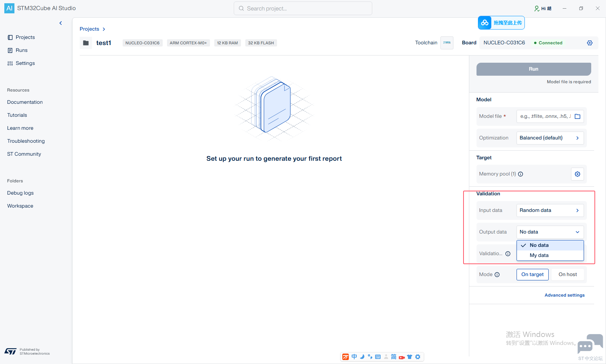Click the IME user account icon
Viewport: 606px width, 364px height.
point(386,357)
